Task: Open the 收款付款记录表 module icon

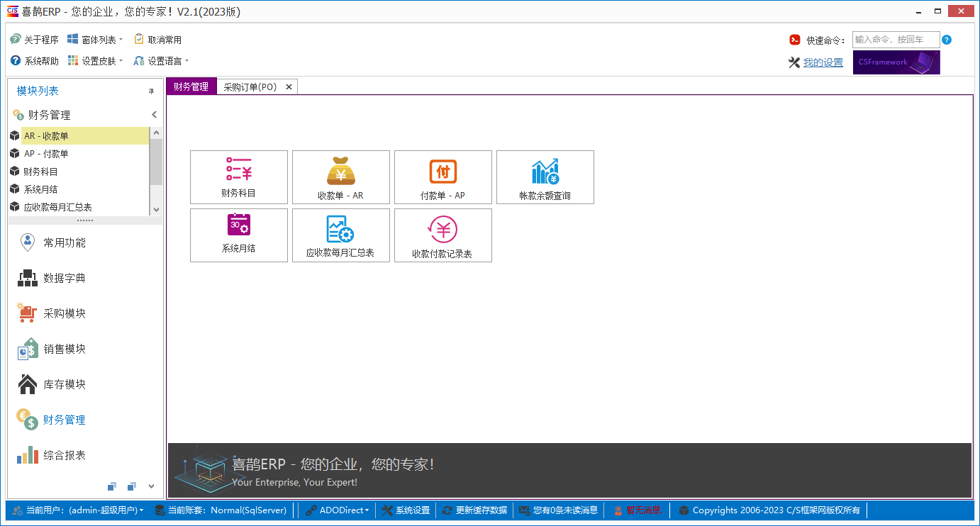Action: 443,235
